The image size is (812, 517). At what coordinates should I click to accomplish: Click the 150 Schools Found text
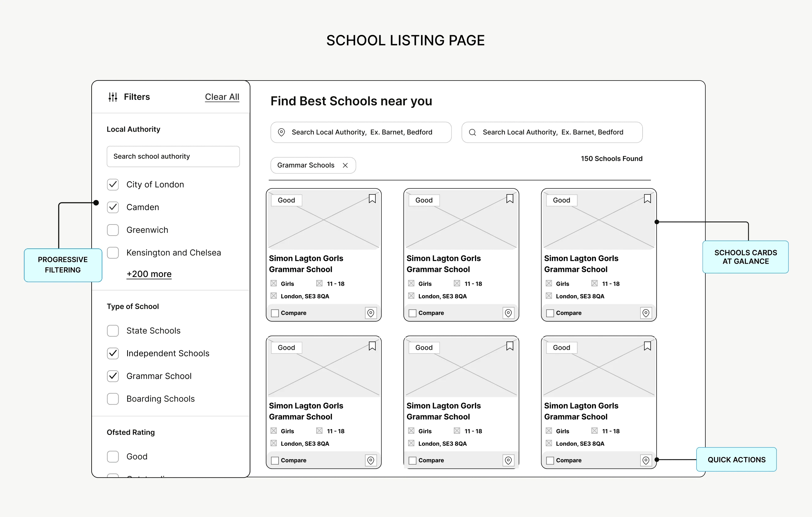click(x=611, y=159)
